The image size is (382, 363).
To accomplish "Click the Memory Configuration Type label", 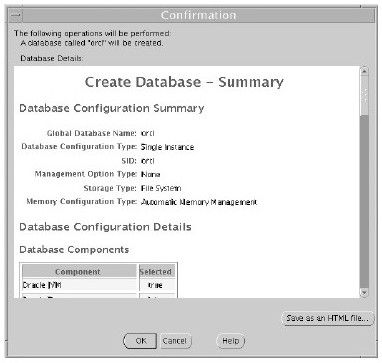I will point(82,202).
